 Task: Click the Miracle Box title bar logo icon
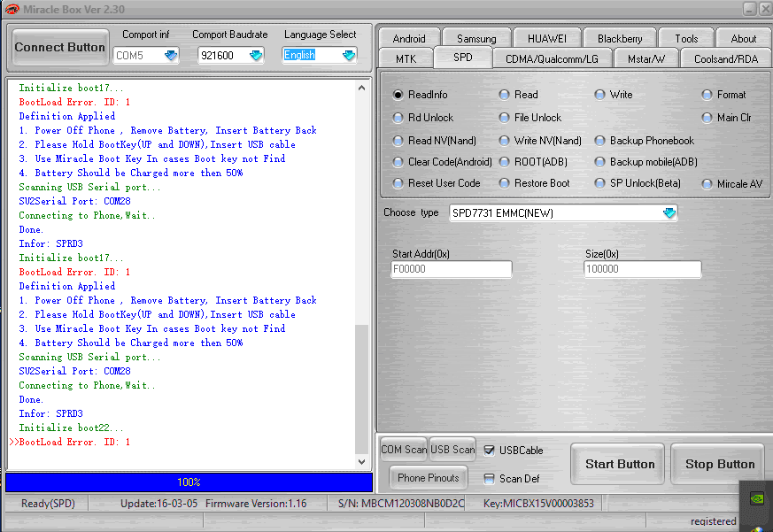pos(12,9)
